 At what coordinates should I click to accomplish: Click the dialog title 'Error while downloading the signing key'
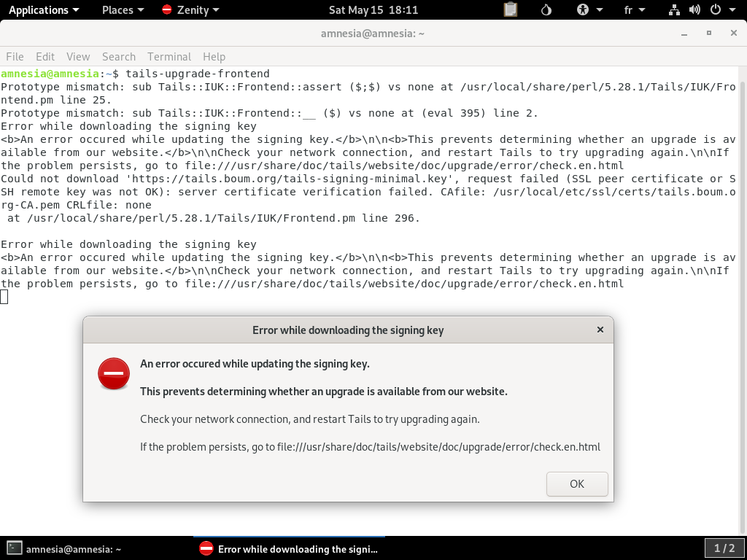348,330
